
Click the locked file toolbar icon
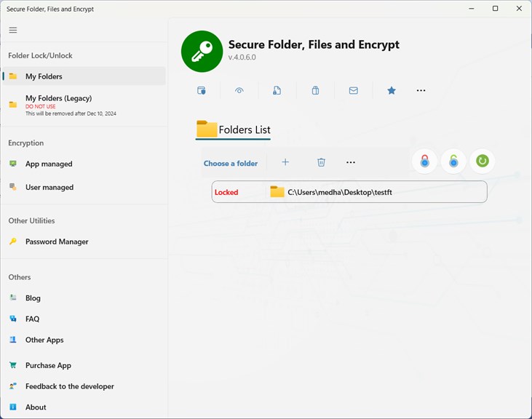coord(277,90)
